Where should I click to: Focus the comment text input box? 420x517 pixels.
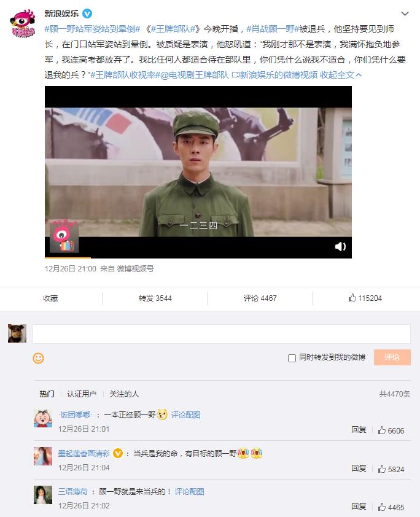coord(222,333)
